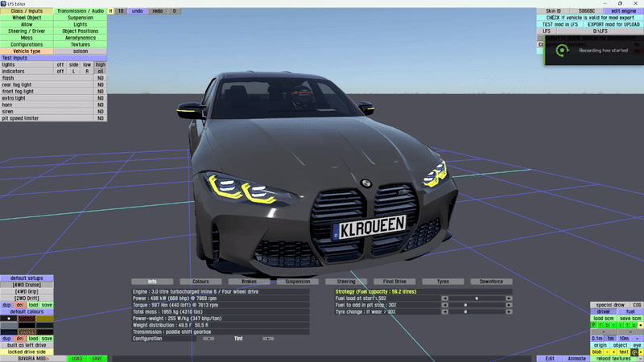This screenshot has height=362, width=644.
Task: Set lights to 'side'
Action: [73, 64]
